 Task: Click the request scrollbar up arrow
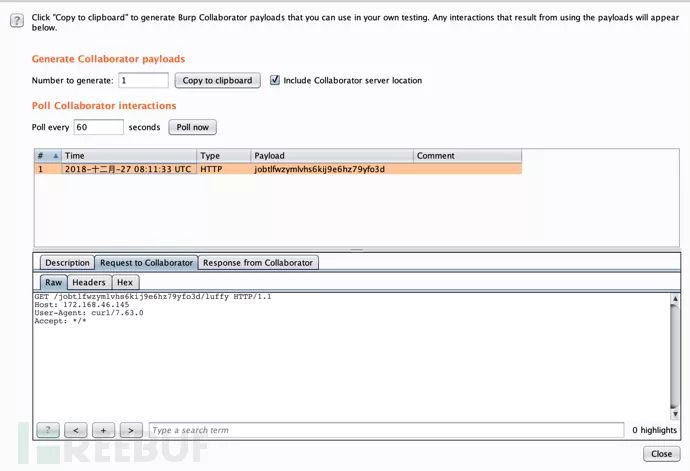(x=675, y=298)
